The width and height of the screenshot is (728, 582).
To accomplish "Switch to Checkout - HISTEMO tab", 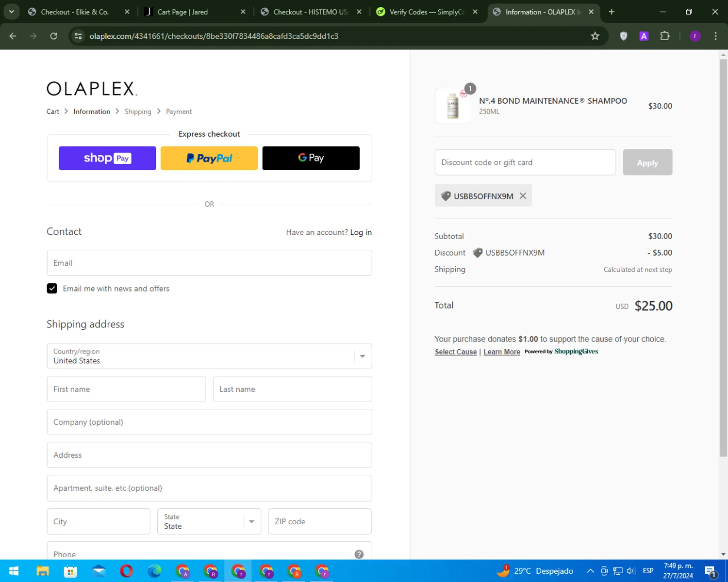I will [x=312, y=12].
